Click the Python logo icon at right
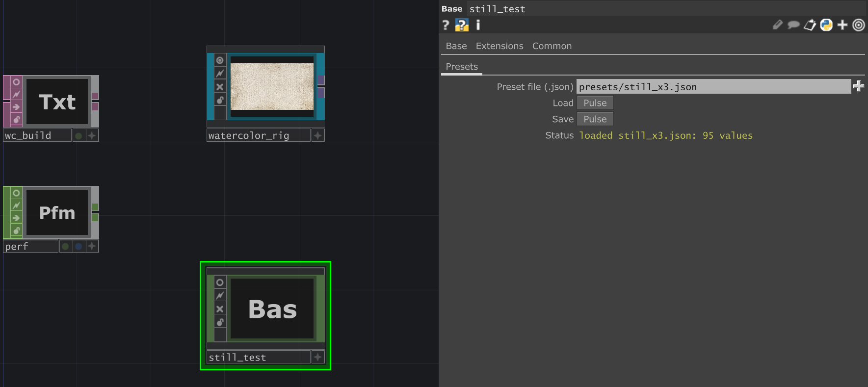The image size is (868, 387). click(x=826, y=25)
